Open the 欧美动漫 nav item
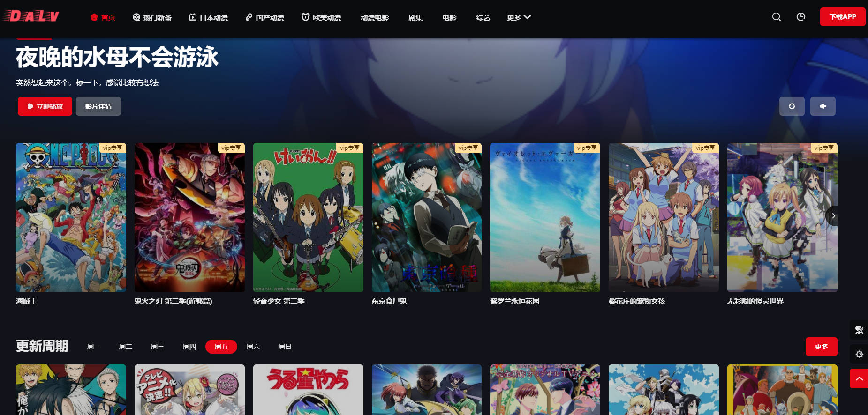868x415 pixels. (321, 17)
